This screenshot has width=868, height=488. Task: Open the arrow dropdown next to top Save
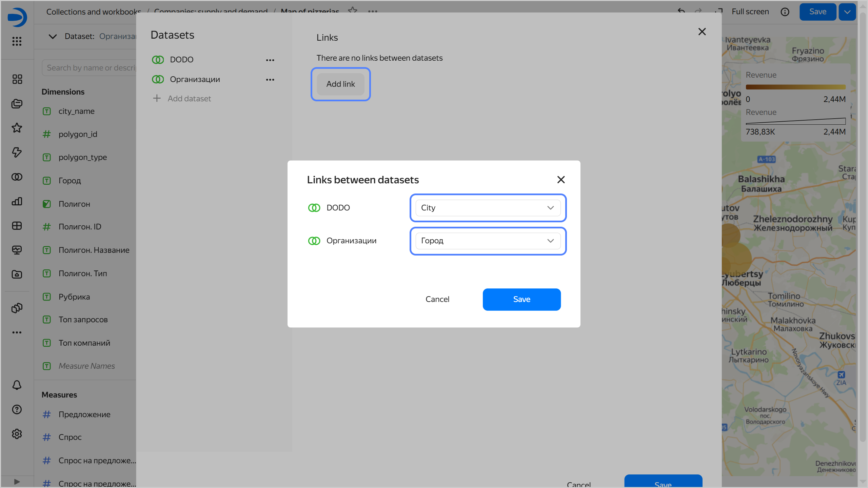click(x=847, y=12)
